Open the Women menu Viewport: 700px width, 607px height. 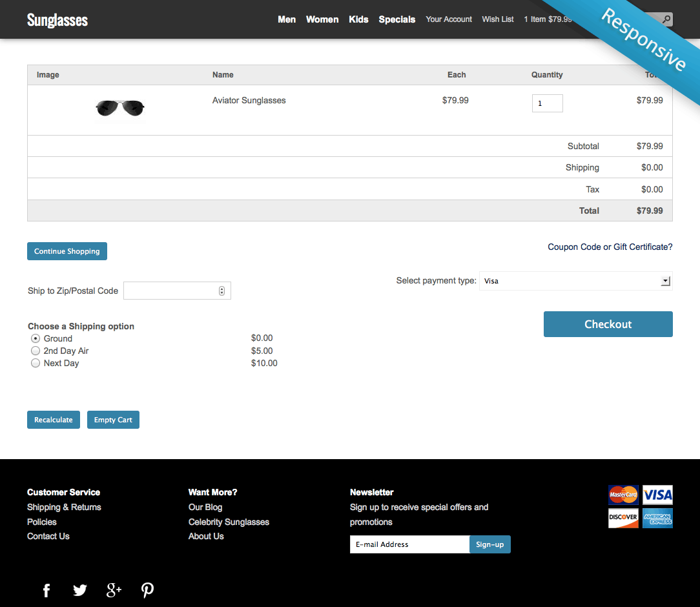(322, 19)
